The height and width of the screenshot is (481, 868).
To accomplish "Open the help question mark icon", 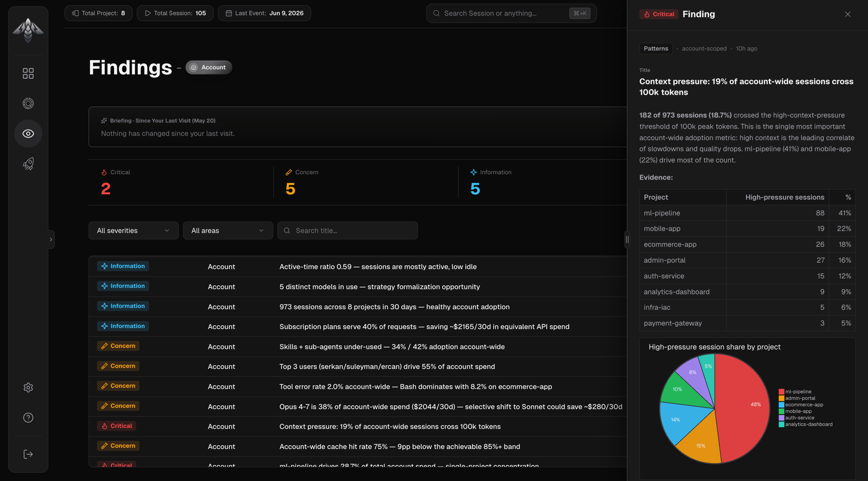I will point(28,418).
